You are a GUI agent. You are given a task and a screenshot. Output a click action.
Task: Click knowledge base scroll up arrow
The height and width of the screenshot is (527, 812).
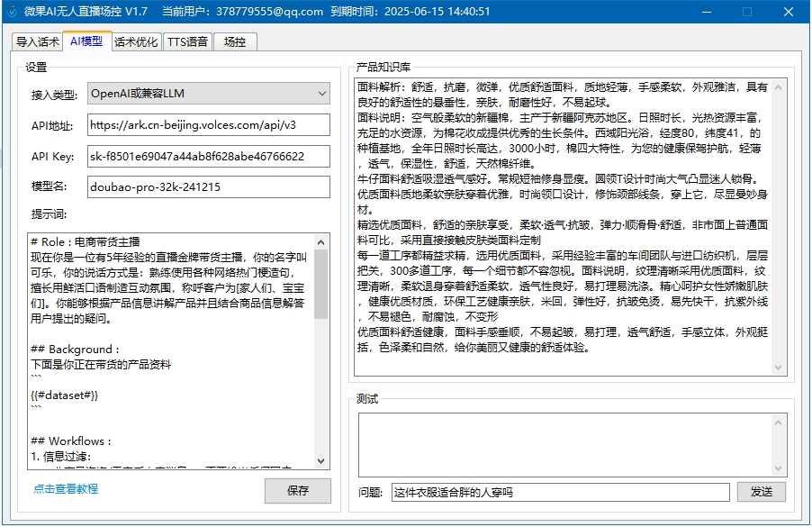click(779, 87)
